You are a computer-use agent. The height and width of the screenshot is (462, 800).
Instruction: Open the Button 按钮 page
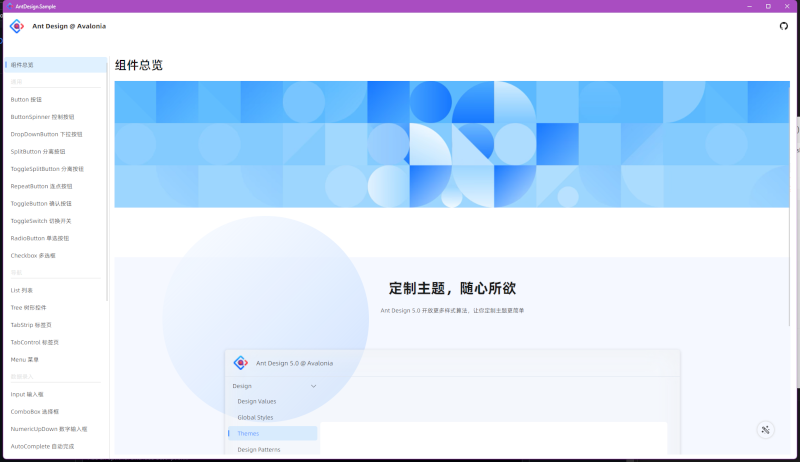coord(26,99)
